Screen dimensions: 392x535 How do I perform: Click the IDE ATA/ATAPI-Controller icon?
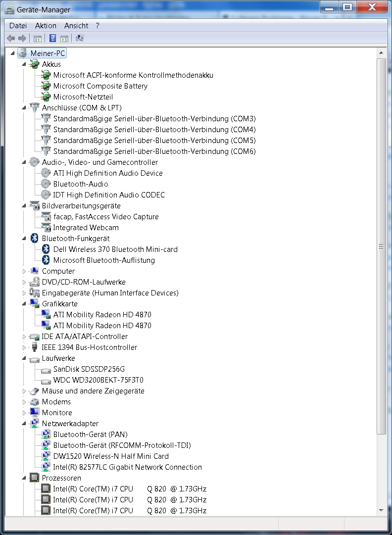(x=35, y=337)
